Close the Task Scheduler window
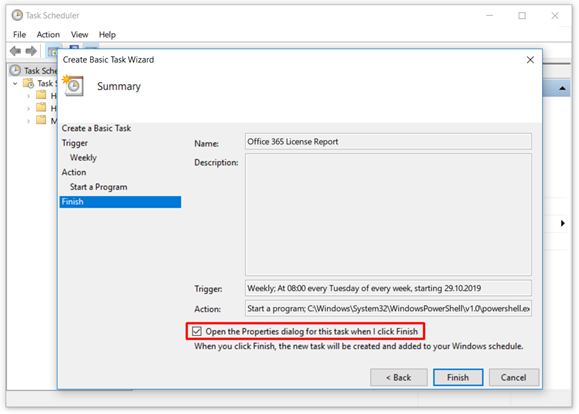Screen dimensions: 579x414 point(555,16)
